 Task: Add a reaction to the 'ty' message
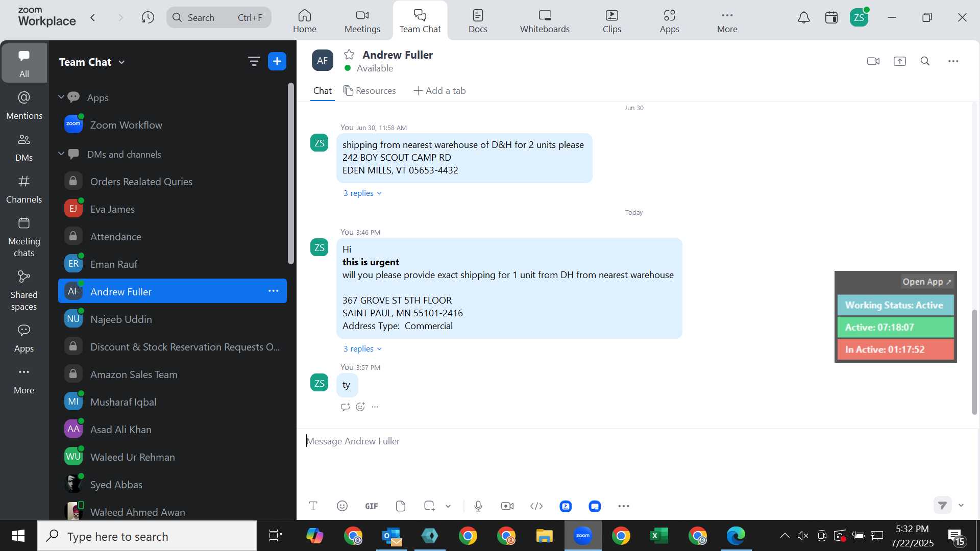click(360, 407)
